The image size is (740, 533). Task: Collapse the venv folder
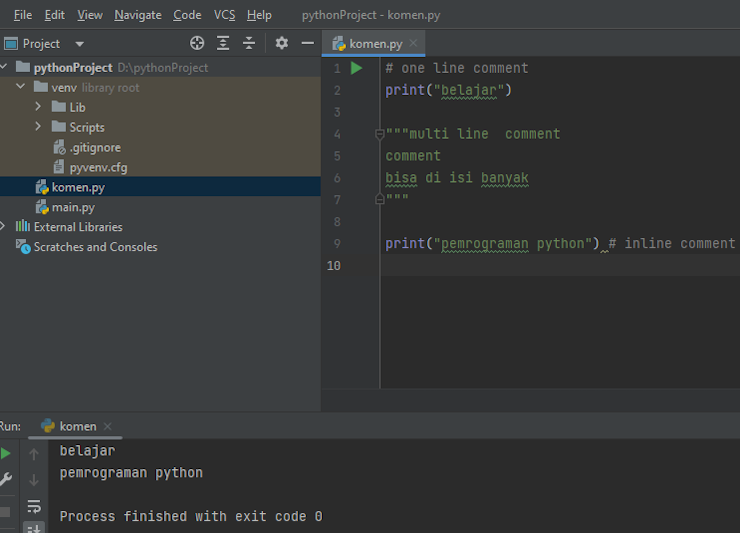point(20,87)
